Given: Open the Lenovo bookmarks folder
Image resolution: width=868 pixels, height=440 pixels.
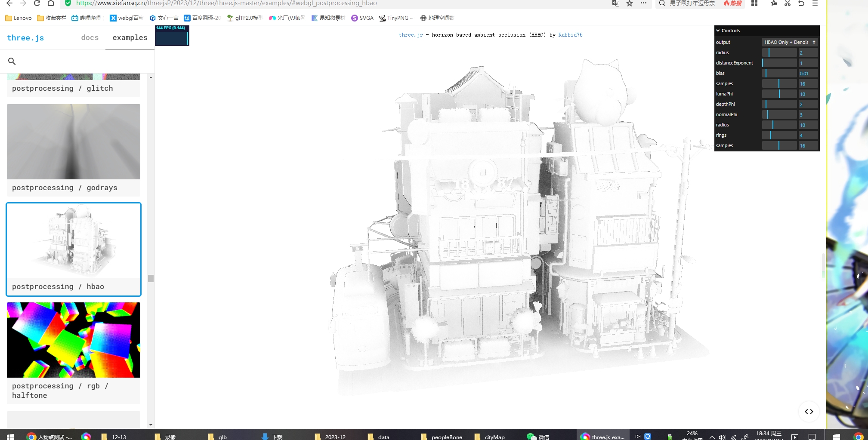Looking at the screenshot, I should coord(19,18).
